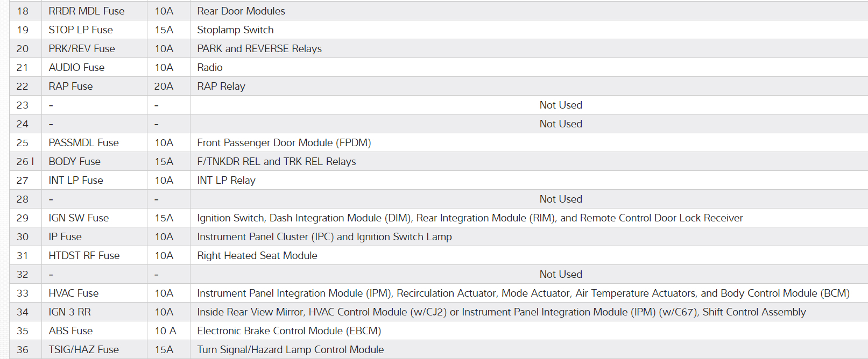The image size is (868, 359).
Task: Click the HTDST RF Fuse cell
Action: tap(84, 255)
